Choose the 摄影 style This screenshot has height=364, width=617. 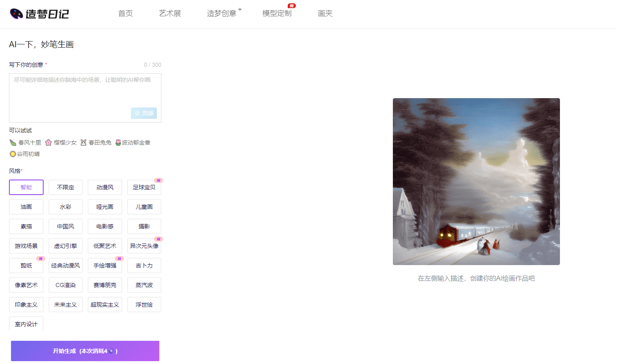pyautogui.click(x=144, y=226)
